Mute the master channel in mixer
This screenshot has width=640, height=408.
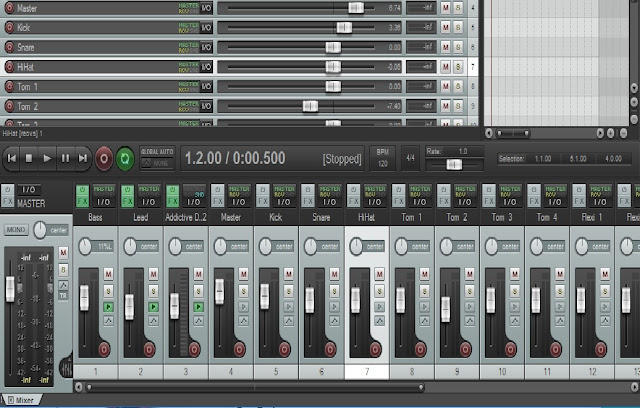tap(63, 253)
